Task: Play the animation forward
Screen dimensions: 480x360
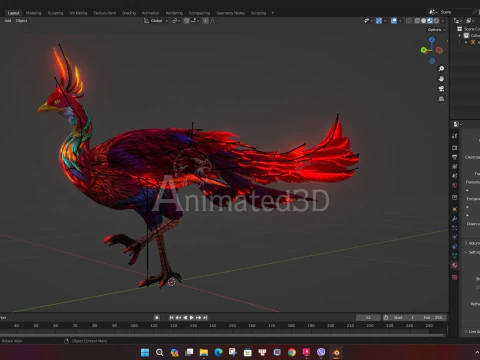Action: pyautogui.click(x=192, y=317)
